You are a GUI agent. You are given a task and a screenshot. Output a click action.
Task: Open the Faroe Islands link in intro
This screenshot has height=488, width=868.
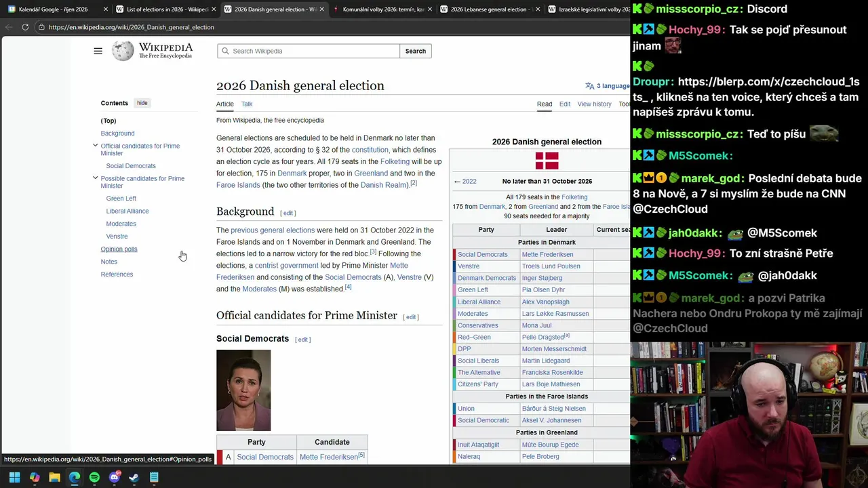238,185
